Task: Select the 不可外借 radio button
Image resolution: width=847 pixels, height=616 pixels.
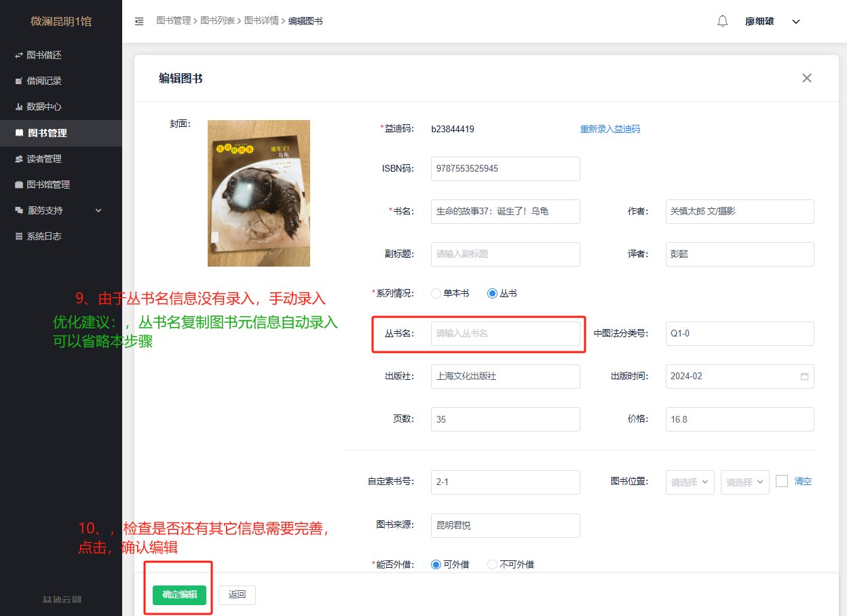Action: tap(492, 564)
